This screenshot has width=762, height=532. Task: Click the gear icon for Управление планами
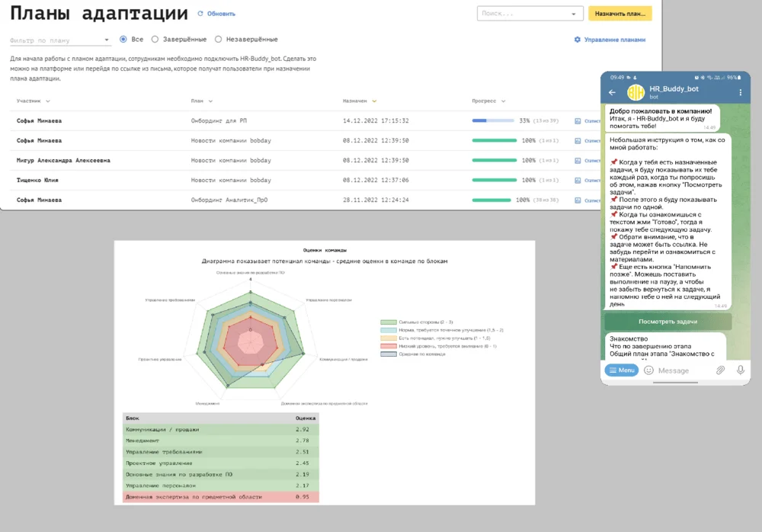tap(577, 40)
